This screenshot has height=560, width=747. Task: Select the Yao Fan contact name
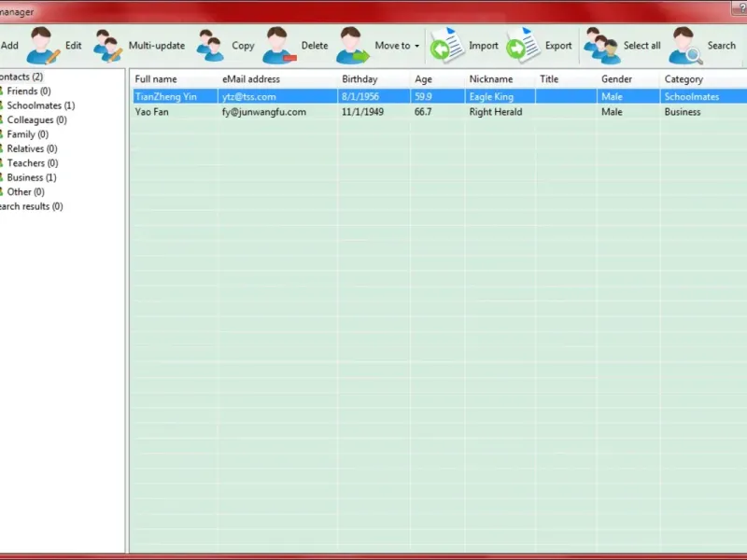click(x=151, y=112)
